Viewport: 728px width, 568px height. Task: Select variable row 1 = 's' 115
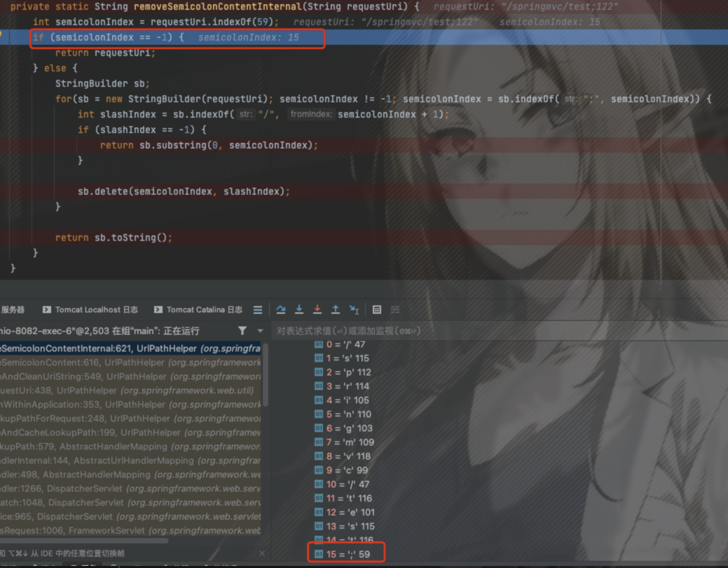(x=342, y=358)
